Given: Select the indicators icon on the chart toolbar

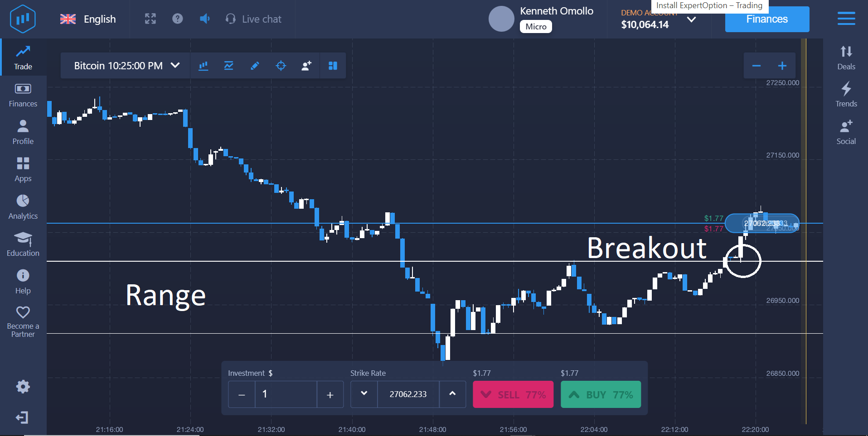Looking at the screenshot, I should 229,65.
